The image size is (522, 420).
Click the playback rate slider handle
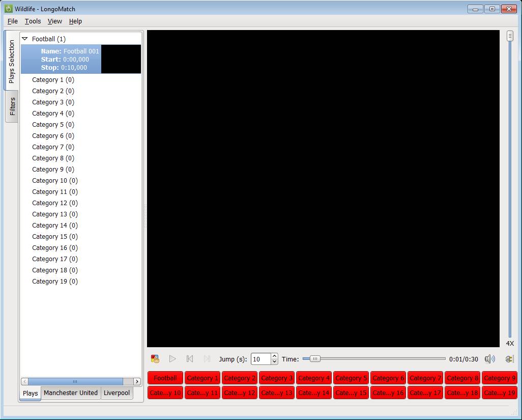pyautogui.click(x=510, y=36)
